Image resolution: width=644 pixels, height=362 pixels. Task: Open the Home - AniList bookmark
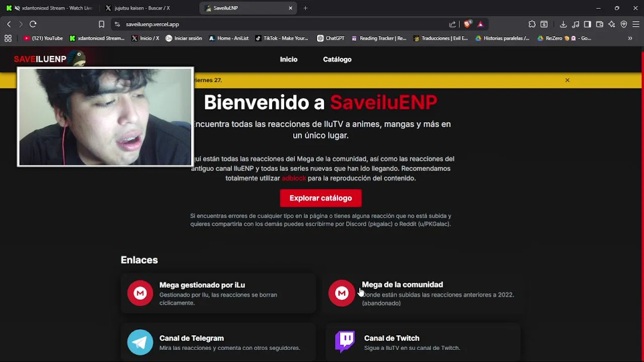(x=228, y=38)
